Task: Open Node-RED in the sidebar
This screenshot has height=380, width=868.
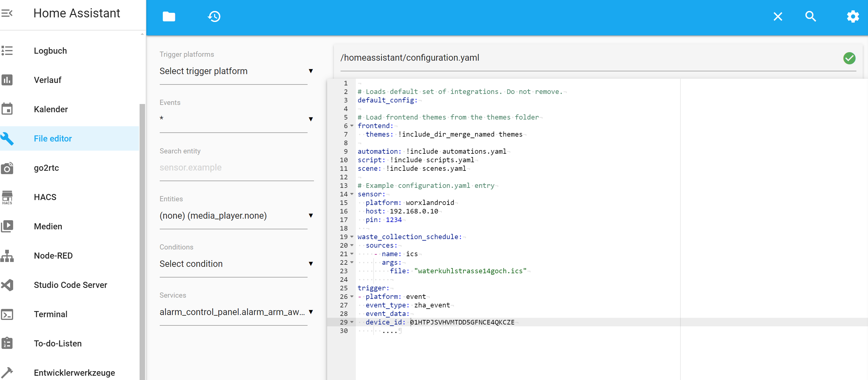Action: [x=53, y=256]
